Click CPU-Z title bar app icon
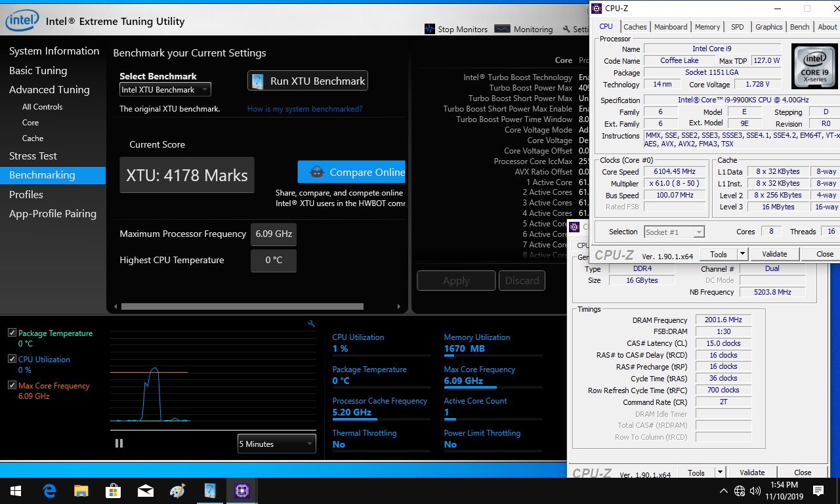 click(597, 9)
